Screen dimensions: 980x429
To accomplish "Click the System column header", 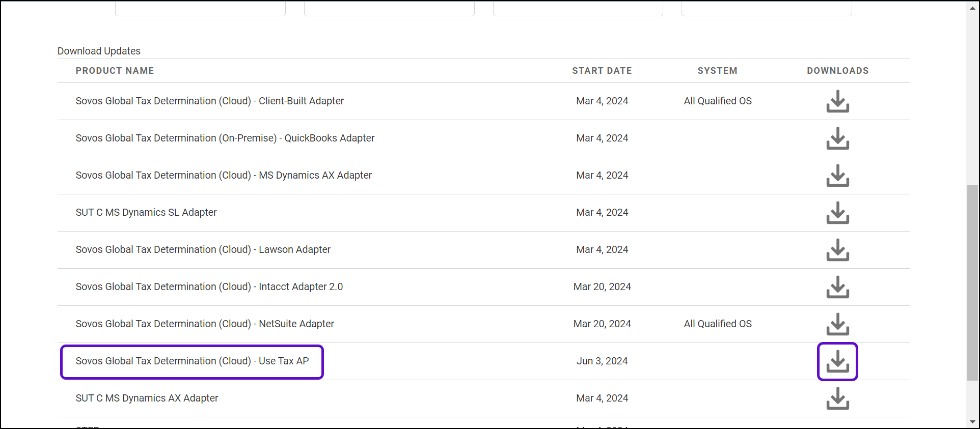I will (717, 71).
